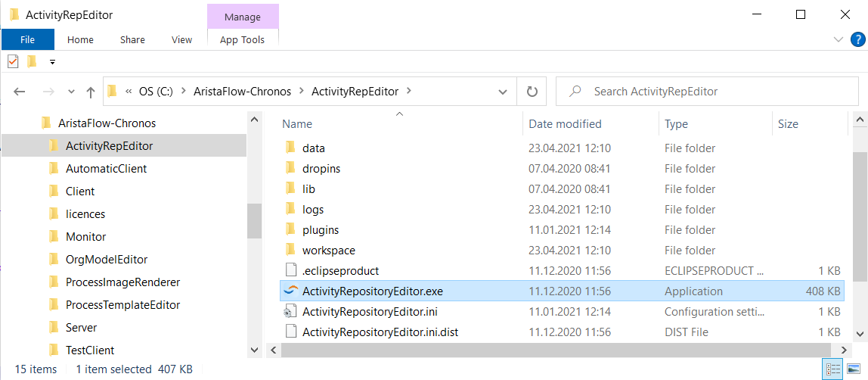Click the ActivityRepositoryEditor.exe application icon
Image resolution: width=868 pixels, height=380 pixels.
290,291
